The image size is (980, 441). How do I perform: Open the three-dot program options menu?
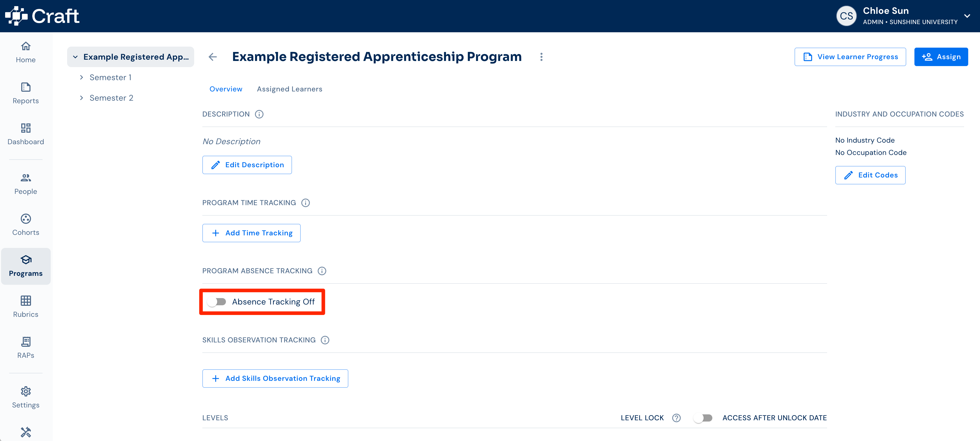pos(541,57)
